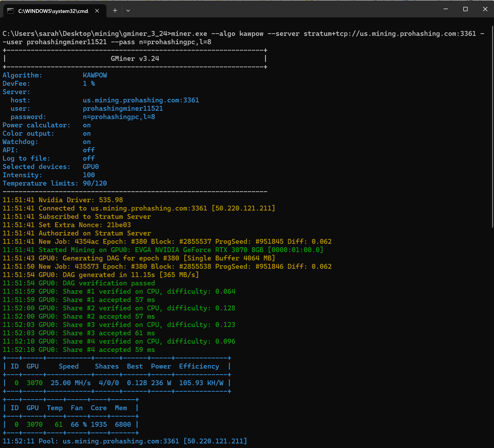
Task: Maximize the terminal window
Action: pos(465,9)
